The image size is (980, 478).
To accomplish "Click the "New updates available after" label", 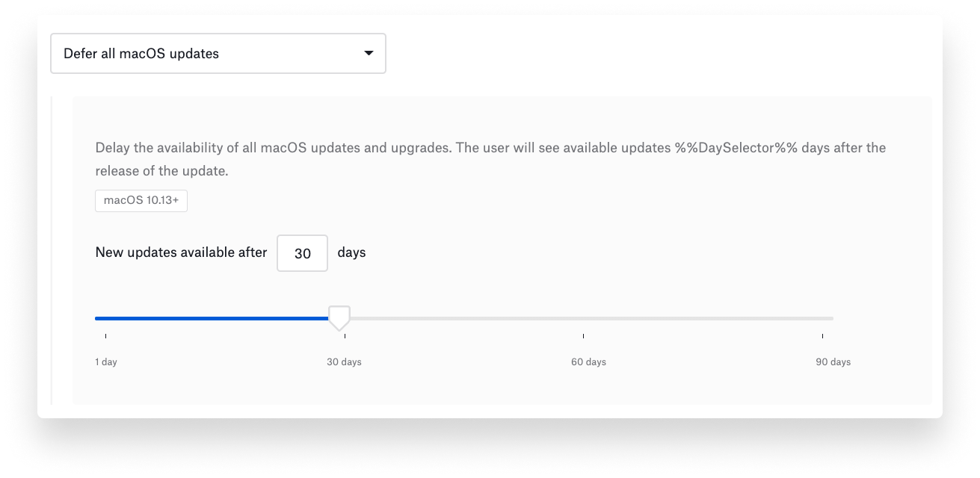I will point(180,252).
